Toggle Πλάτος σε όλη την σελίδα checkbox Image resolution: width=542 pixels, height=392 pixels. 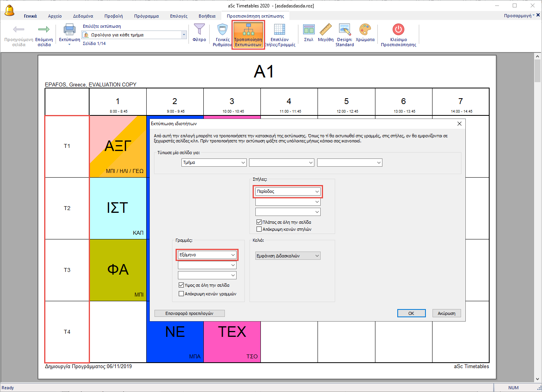(259, 222)
